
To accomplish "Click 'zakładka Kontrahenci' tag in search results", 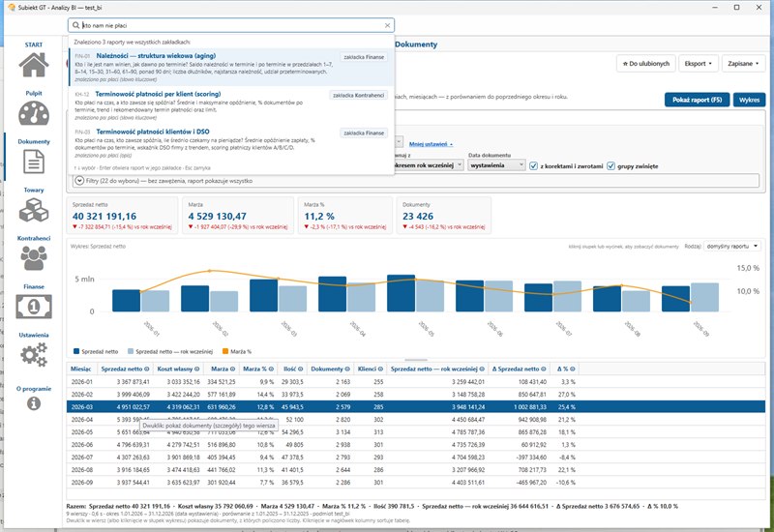I will pos(358,95).
